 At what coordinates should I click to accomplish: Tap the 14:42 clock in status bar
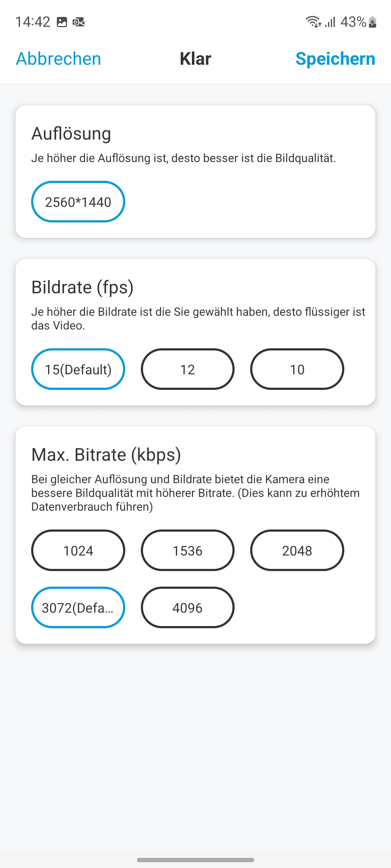point(33,22)
